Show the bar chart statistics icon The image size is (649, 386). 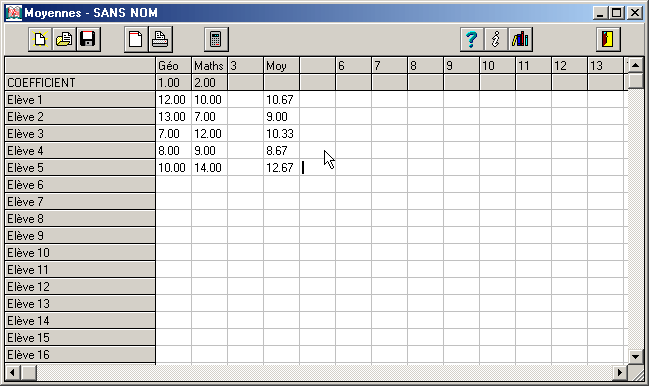[x=520, y=39]
